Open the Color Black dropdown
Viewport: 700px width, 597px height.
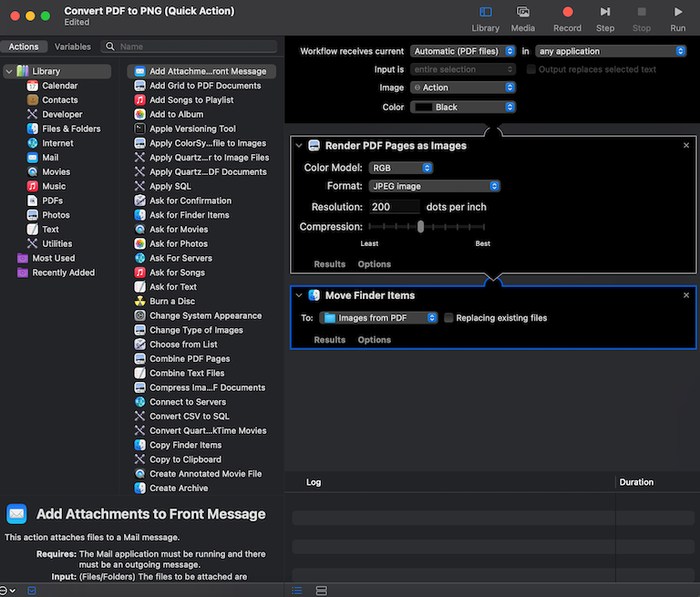463,108
